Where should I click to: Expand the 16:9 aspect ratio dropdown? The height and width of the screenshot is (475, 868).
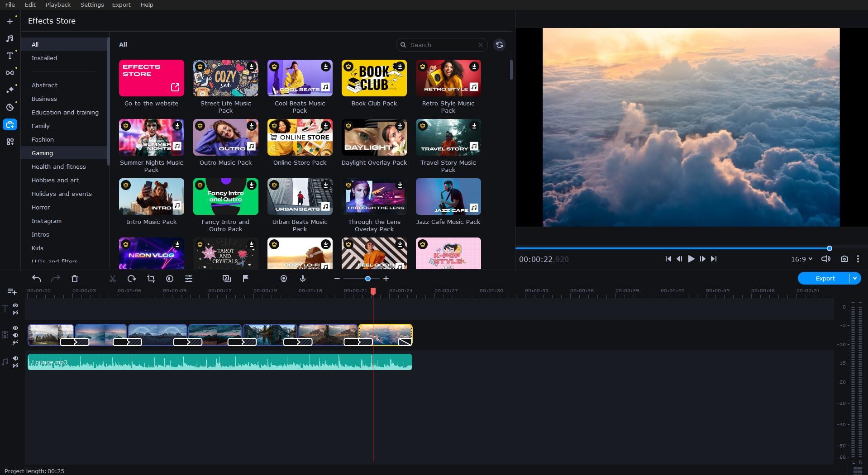coord(801,259)
